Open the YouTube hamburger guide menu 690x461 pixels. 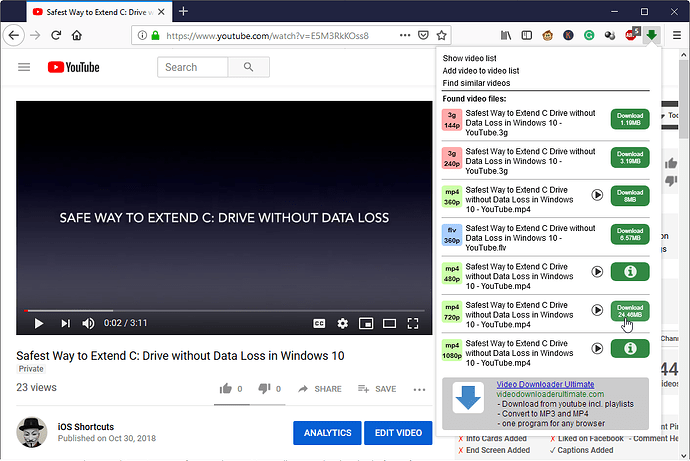[x=24, y=67]
